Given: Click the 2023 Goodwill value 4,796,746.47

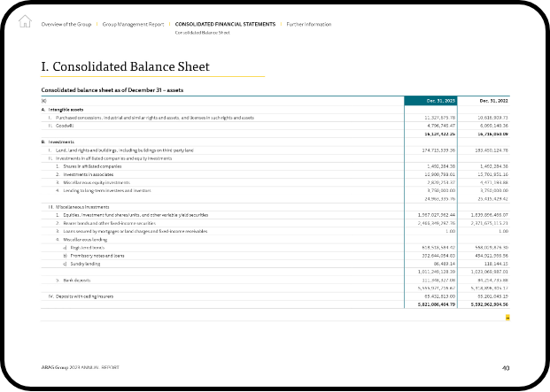Looking at the screenshot, I should (x=441, y=126).
